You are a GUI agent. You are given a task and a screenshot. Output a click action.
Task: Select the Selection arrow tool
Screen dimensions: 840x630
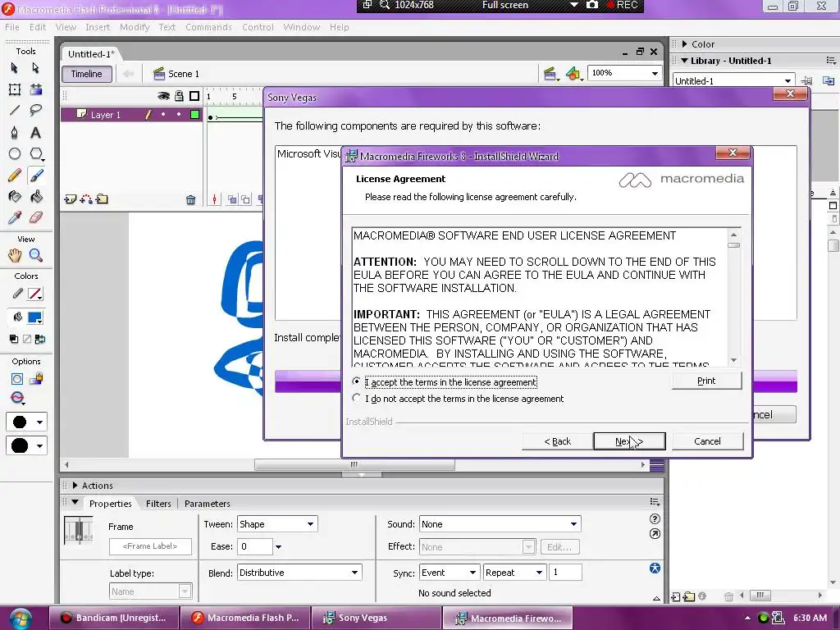click(15, 68)
